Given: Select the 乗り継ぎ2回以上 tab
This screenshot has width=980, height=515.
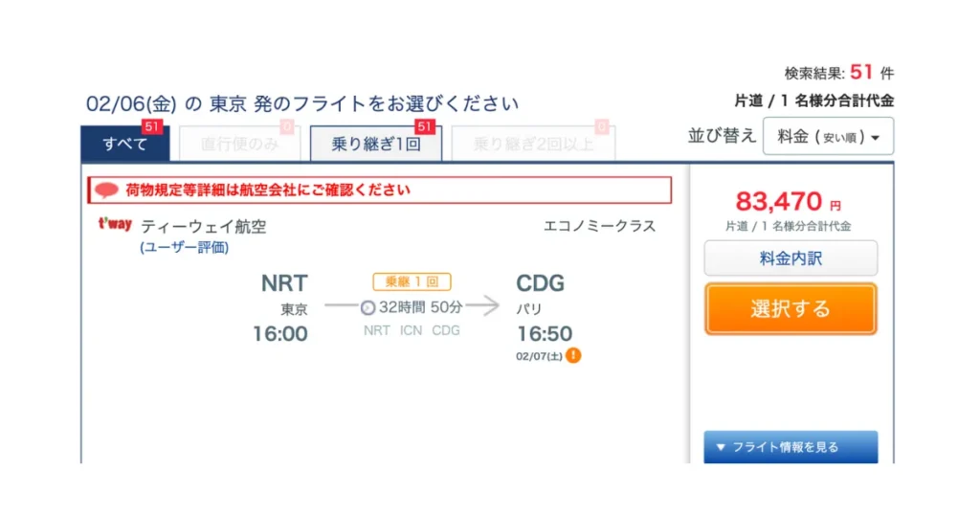Looking at the screenshot, I should click(533, 145).
